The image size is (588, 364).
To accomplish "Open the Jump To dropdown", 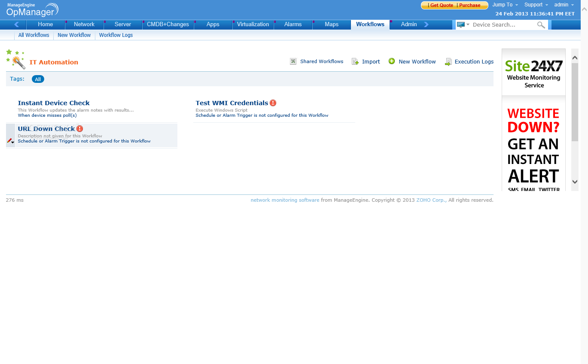I will (505, 5).
